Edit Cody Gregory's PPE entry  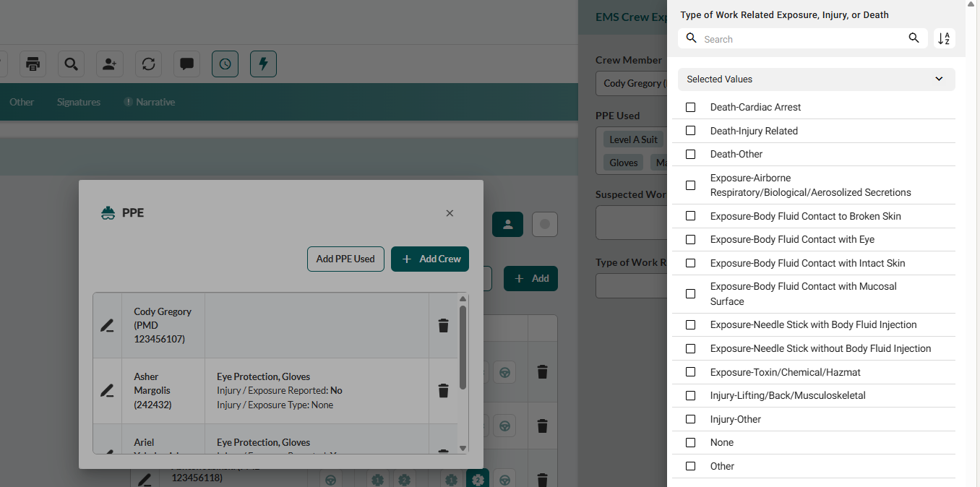tap(107, 326)
